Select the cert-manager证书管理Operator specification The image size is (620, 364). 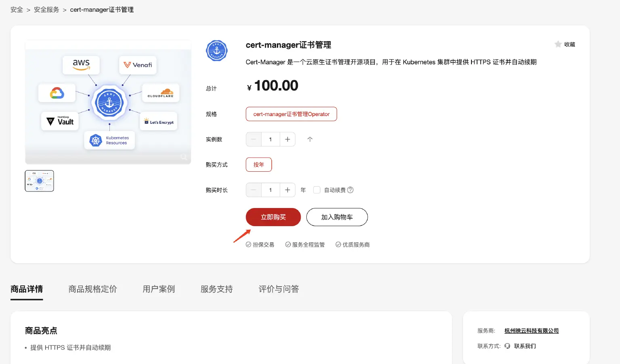click(291, 114)
